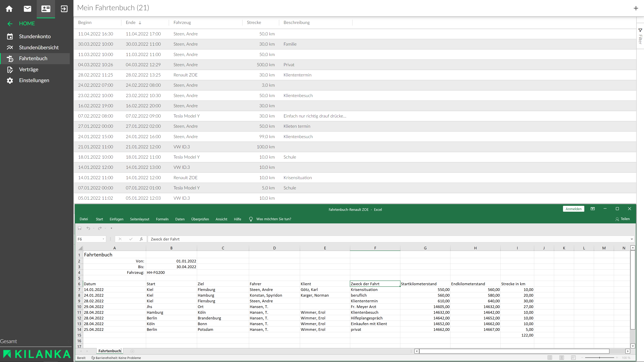Click the Excel undo arrow icon
Image resolution: width=644 pixels, height=362 pixels.
pos(88,228)
